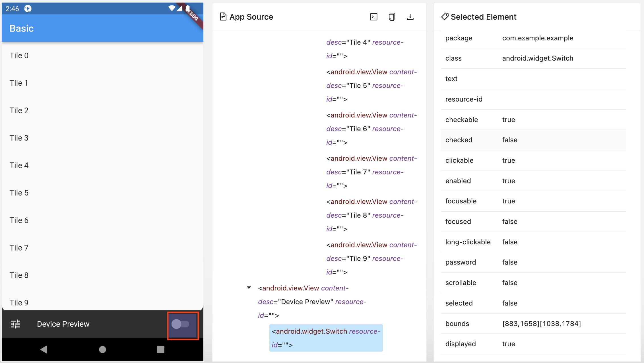Tap Tile 3 in the device list
644x363 pixels.
(19, 138)
